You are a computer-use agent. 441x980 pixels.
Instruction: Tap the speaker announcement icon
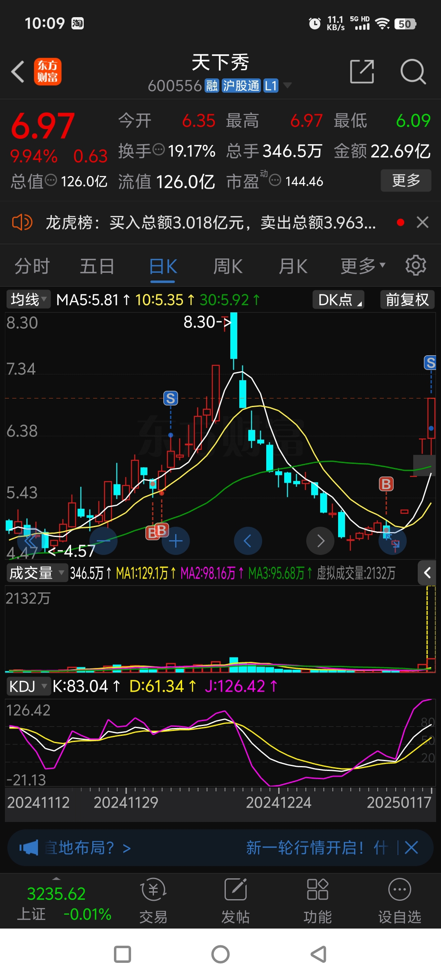[x=22, y=223]
